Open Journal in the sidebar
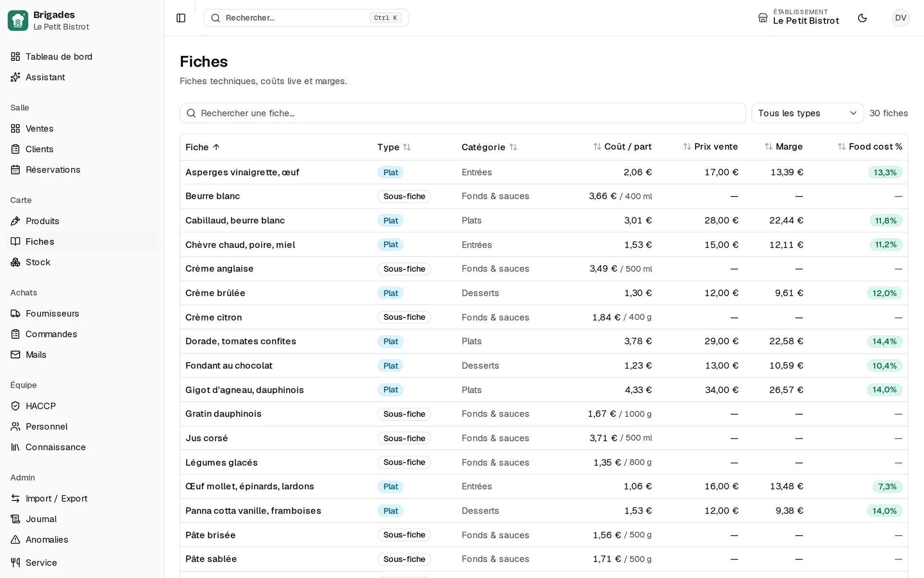This screenshot has width=924, height=578. pyautogui.click(x=81, y=519)
